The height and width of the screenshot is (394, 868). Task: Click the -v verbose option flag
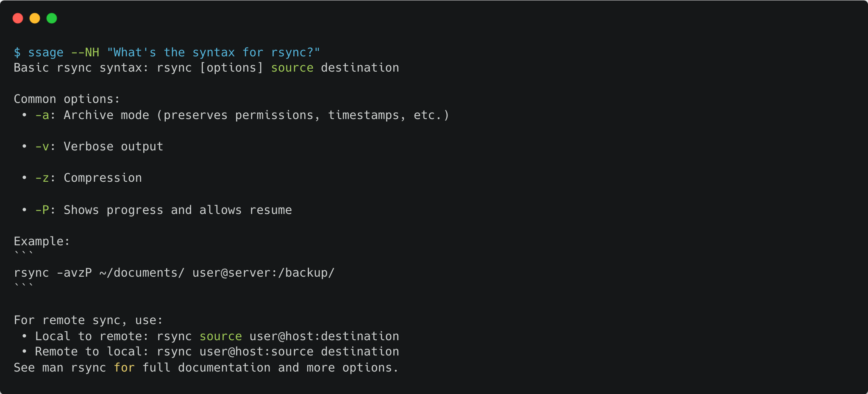[x=42, y=147]
